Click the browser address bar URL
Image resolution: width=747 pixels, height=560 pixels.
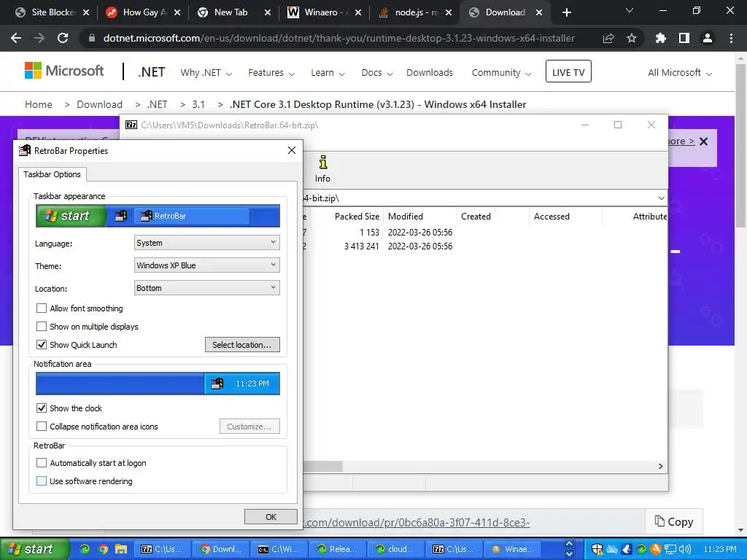[x=338, y=38]
